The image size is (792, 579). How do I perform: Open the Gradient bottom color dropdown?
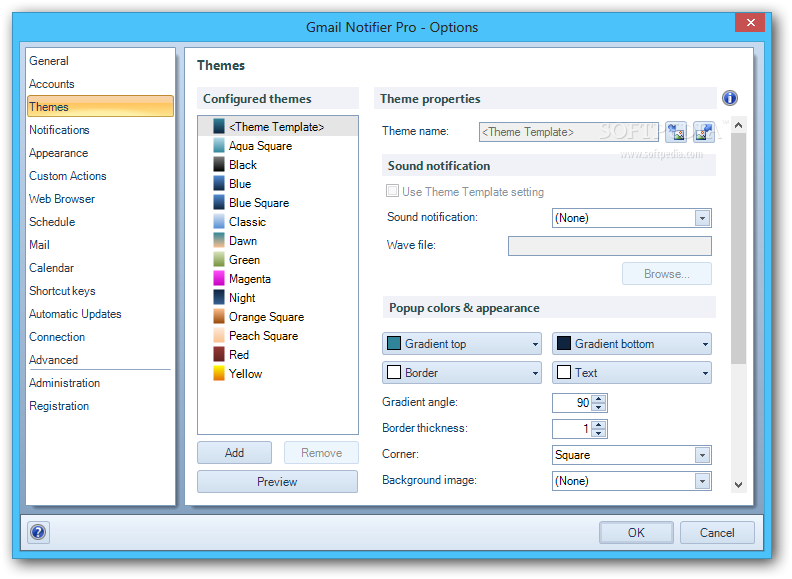point(631,344)
